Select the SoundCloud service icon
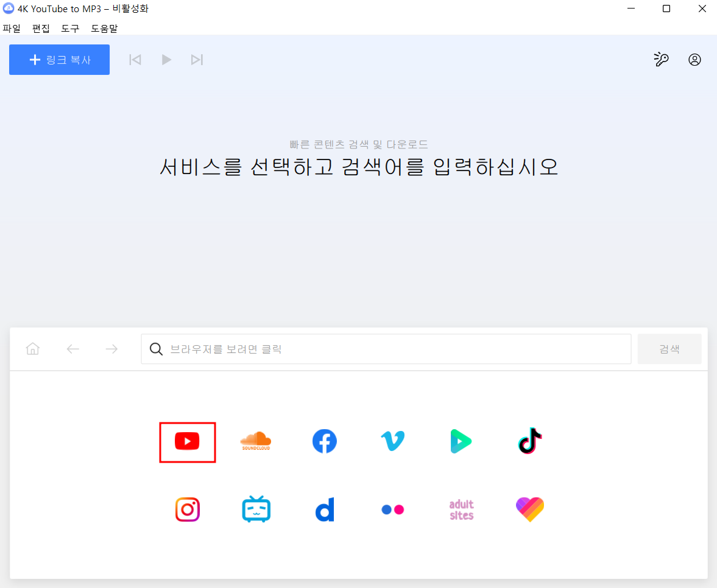The image size is (717, 588). 256,441
